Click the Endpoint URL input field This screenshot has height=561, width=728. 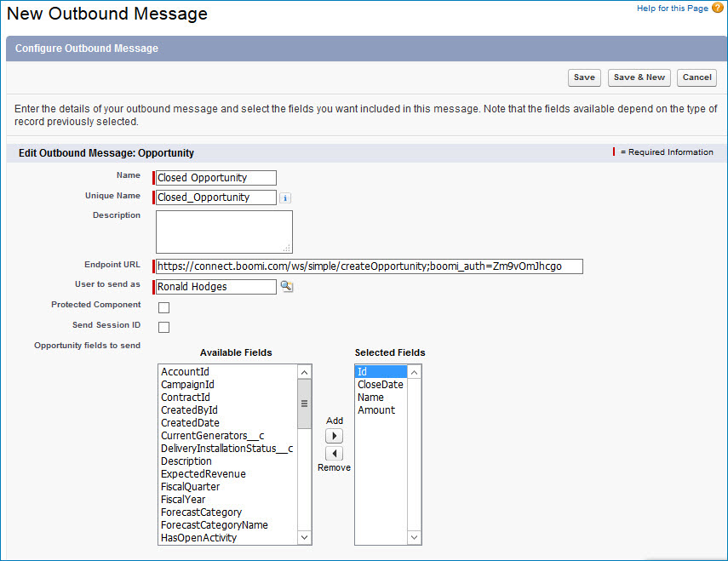coord(366,266)
